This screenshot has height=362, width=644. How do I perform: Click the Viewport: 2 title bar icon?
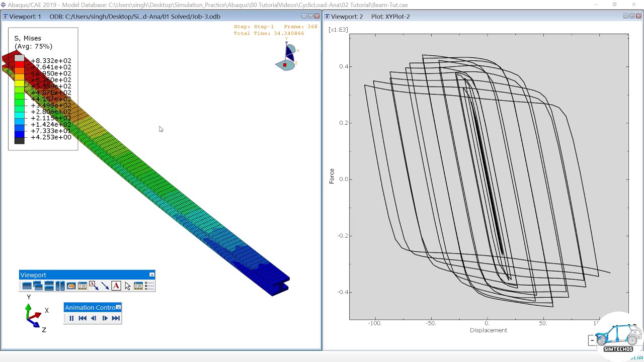pyautogui.click(x=327, y=17)
